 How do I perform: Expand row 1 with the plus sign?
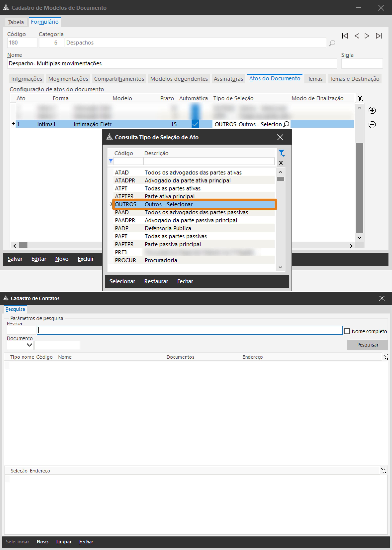tap(13, 124)
